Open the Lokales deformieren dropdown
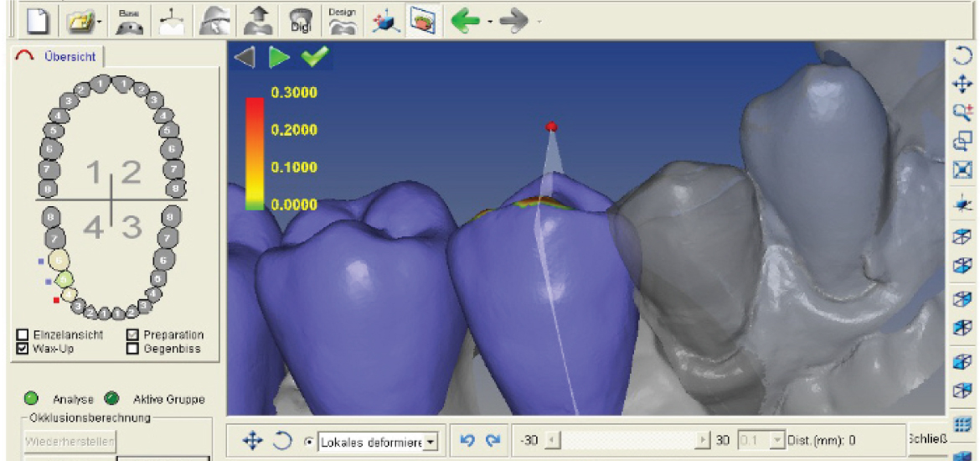 click(x=431, y=441)
